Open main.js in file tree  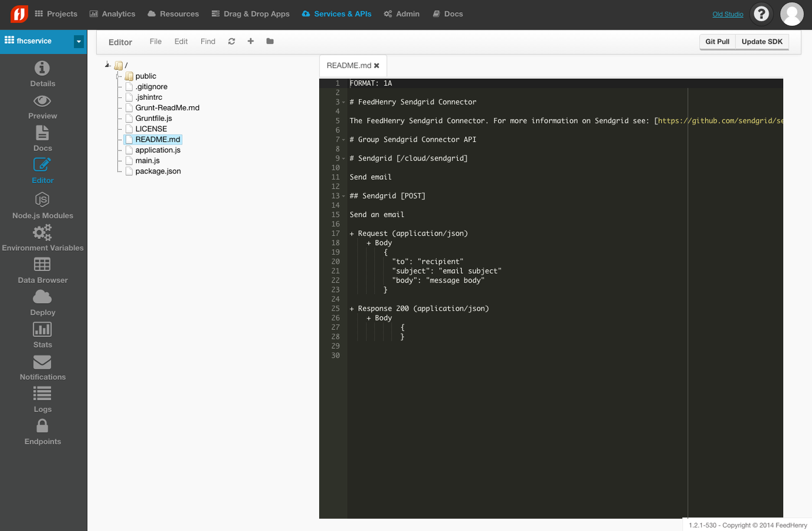(x=148, y=161)
